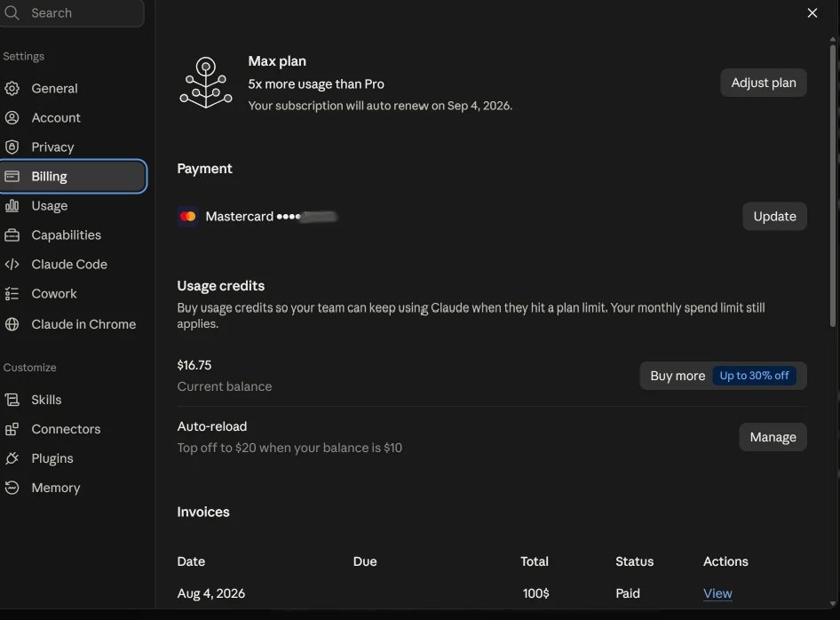This screenshot has width=840, height=620.
Task: Click the Connectors blocks icon
Action: click(x=12, y=429)
